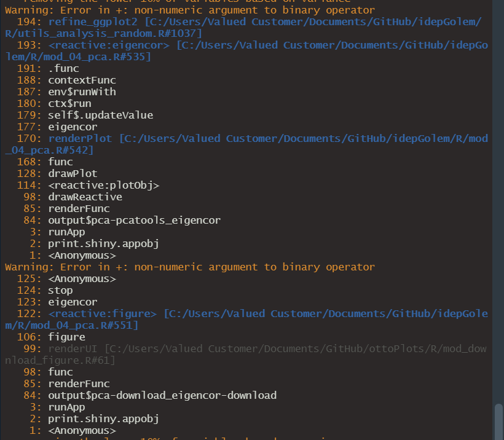
Task: Select the drawReactive traceback entry
Action: (85, 197)
